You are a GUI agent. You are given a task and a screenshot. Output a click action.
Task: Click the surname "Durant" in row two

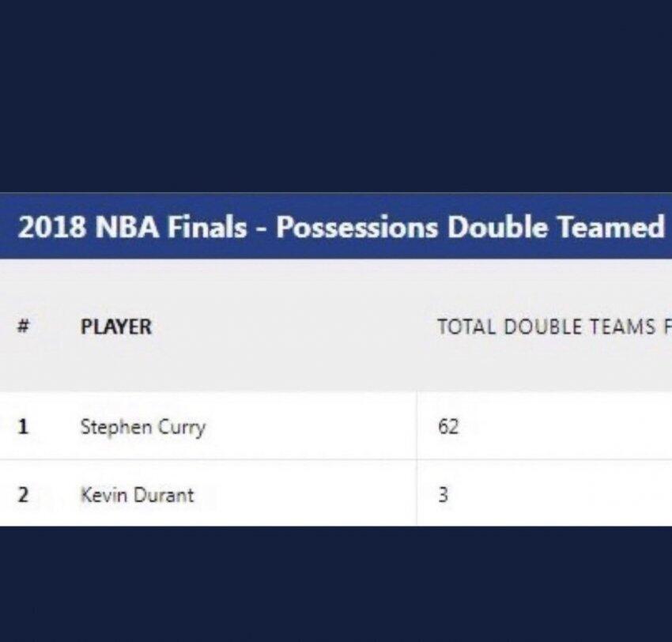164,495
